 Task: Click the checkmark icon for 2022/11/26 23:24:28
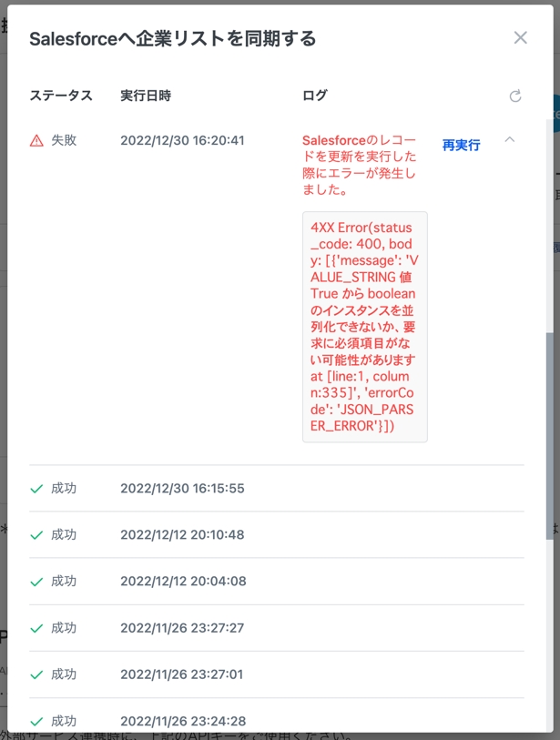[x=36, y=721]
